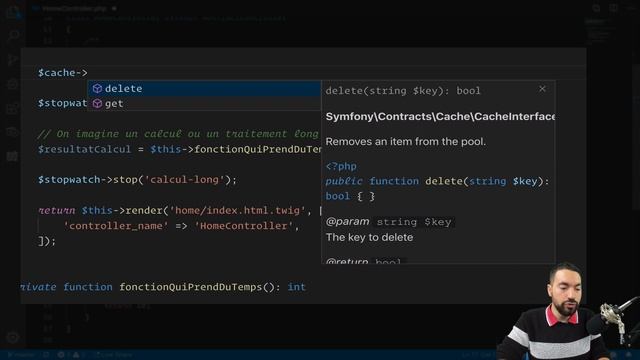Click the delete(string $key): bool signature header
640x360 pixels.
click(403, 91)
